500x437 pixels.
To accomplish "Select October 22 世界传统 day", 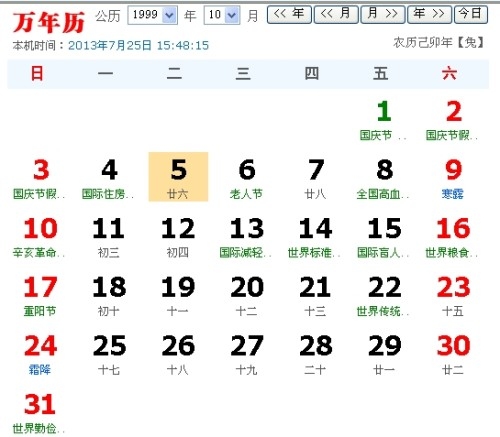I will 384,296.
